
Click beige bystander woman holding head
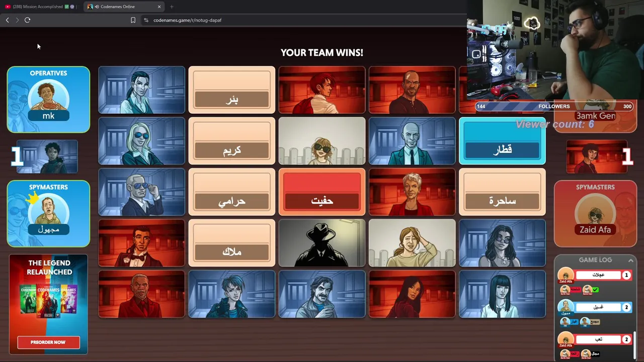coord(412,243)
